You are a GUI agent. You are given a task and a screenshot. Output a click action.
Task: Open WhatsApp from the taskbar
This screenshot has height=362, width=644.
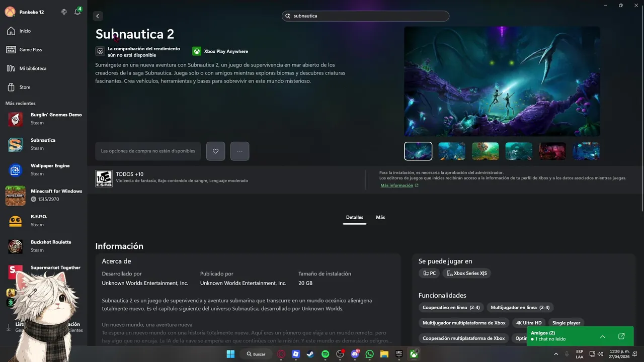(x=370, y=354)
